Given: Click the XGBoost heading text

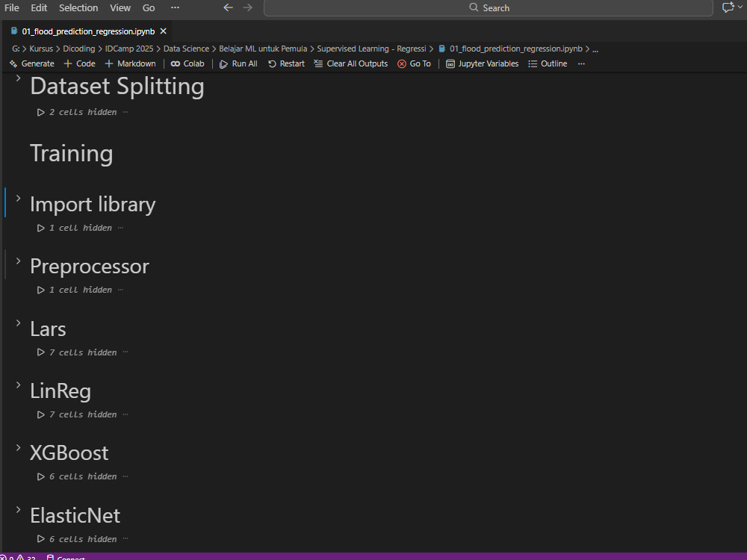Looking at the screenshot, I should (x=69, y=453).
